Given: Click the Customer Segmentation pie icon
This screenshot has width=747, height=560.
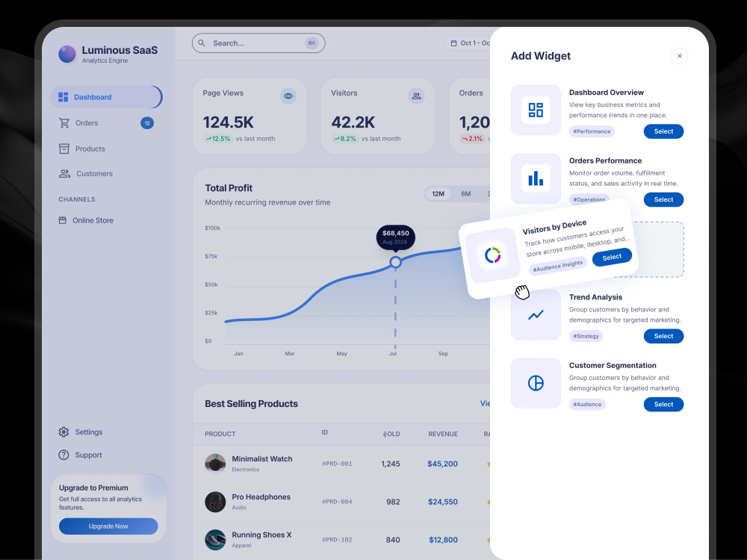Looking at the screenshot, I should tap(536, 383).
